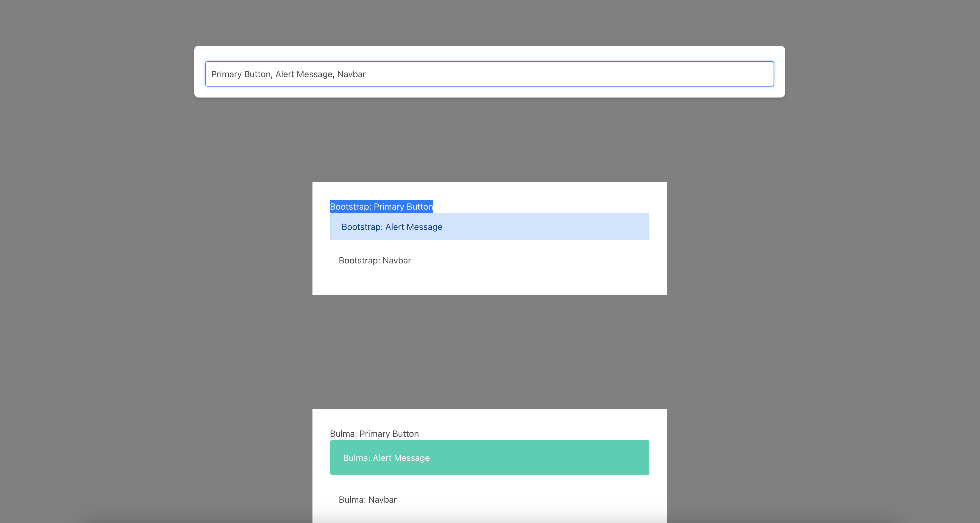Screen dimensions: 980x523
Task: Click blank space right of Bulma: Navbar
Action: click(533, 500)
